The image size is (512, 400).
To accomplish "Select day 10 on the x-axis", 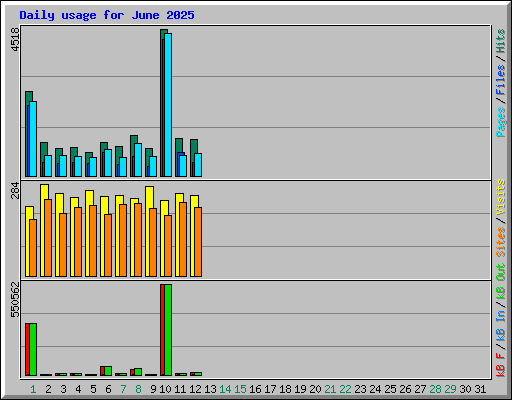I will coord(165,389).
